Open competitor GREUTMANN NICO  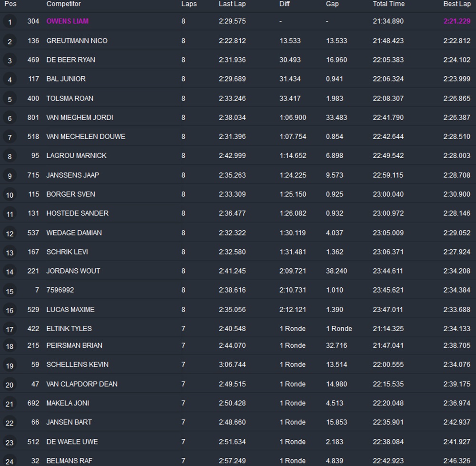coord(77,41)
